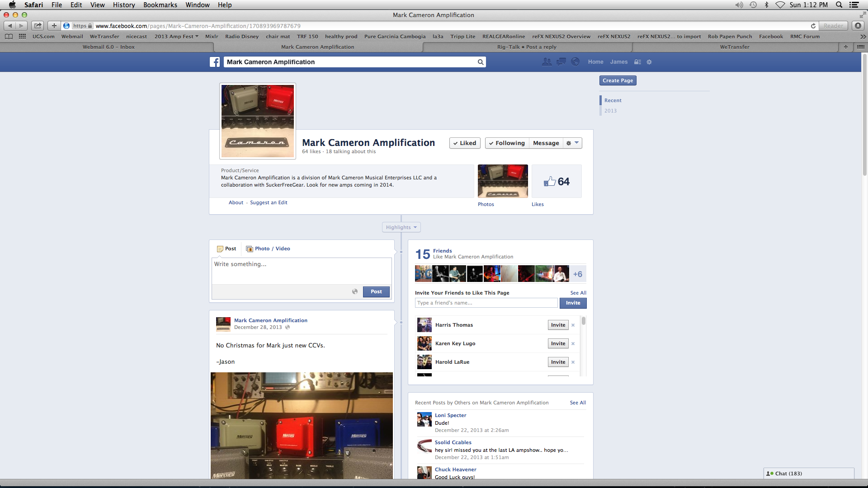
Task: Open messages icon in Facebook header
Action: [561, 62]
